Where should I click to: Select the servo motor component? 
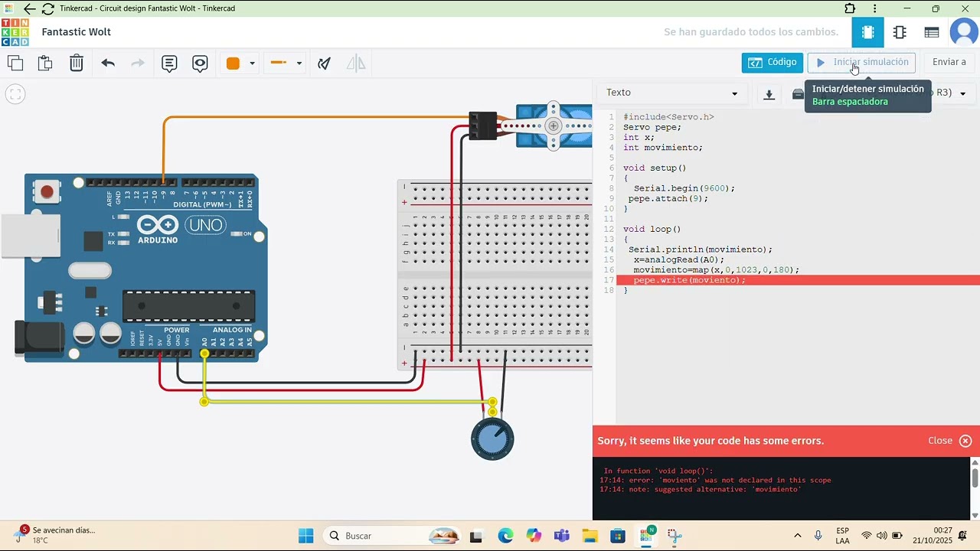click(554, 126)
